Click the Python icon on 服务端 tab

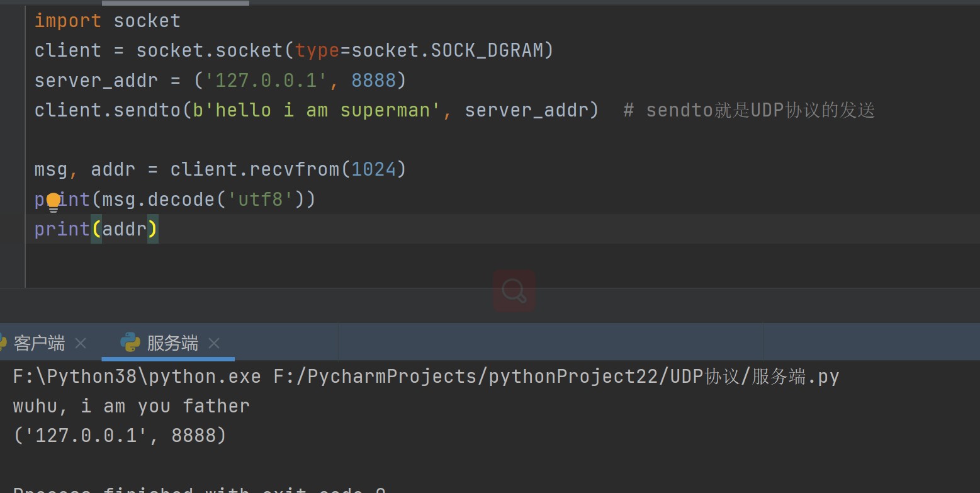point(130,343)
